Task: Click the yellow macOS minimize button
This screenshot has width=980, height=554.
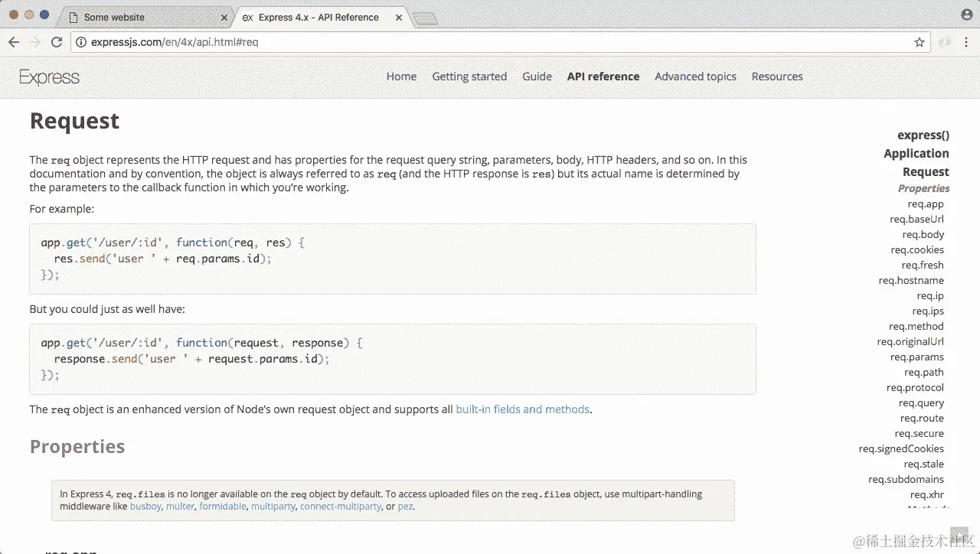Action: point(30,15)
